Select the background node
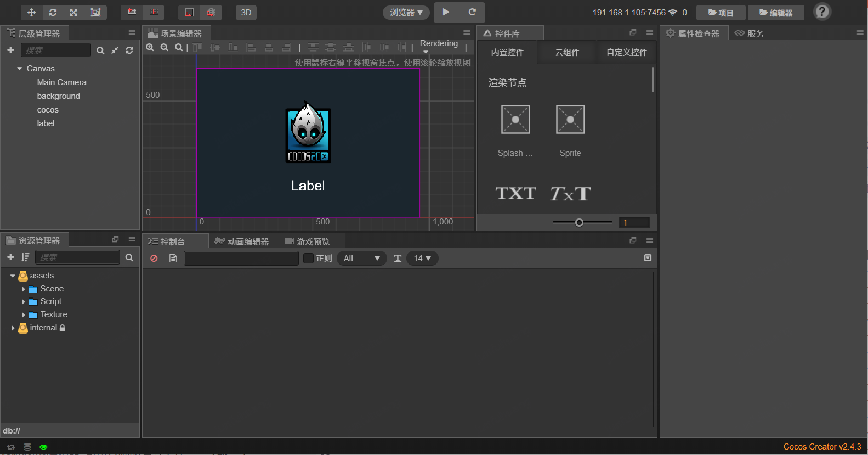Viewport: 868px width, 455px height. (x=59, y=96)
